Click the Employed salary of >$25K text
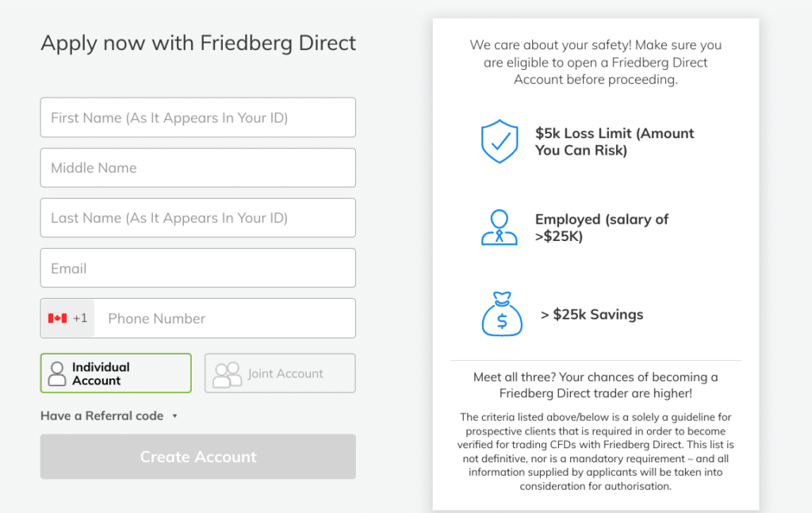This screenshot has width=812, height=513. [601, 228]
